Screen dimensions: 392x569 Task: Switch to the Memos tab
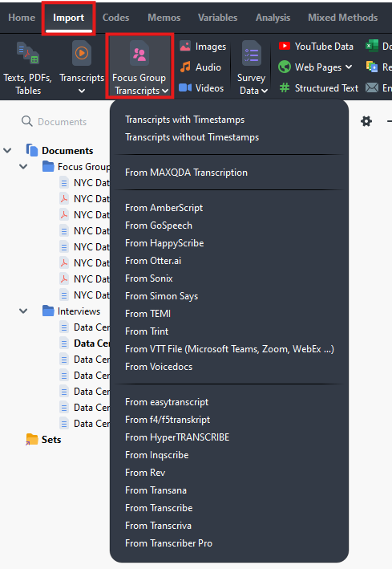(164, 18)
